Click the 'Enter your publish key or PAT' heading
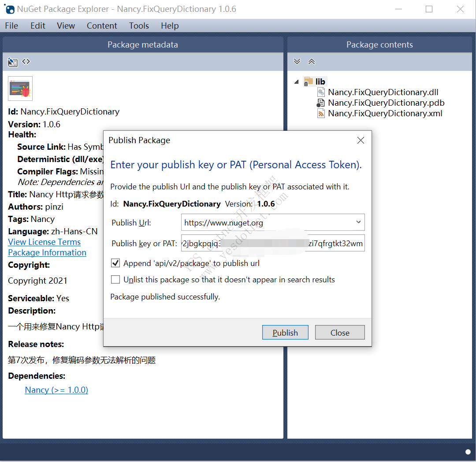This screenshot has width=476, height=462. [x=236, y=165]
